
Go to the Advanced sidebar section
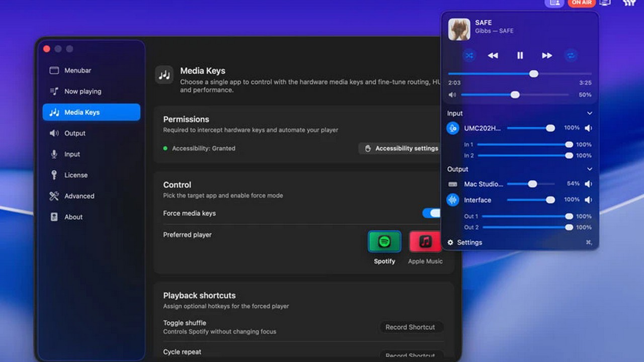pyautogui.click(x=79, y=196)
